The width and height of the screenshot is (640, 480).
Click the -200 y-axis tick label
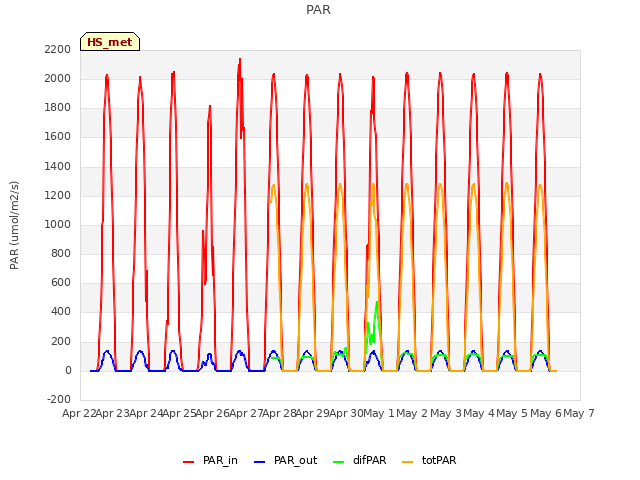(x=59, y=400)
